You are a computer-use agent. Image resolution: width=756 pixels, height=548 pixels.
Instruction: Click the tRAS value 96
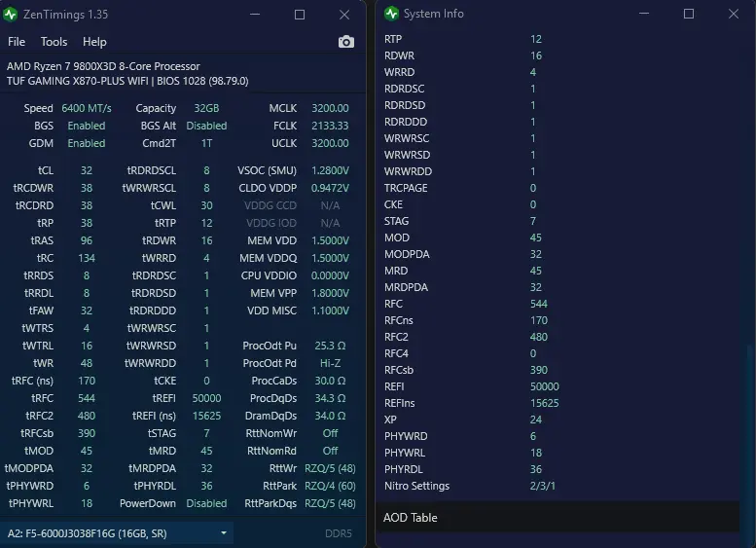[87, 240]
